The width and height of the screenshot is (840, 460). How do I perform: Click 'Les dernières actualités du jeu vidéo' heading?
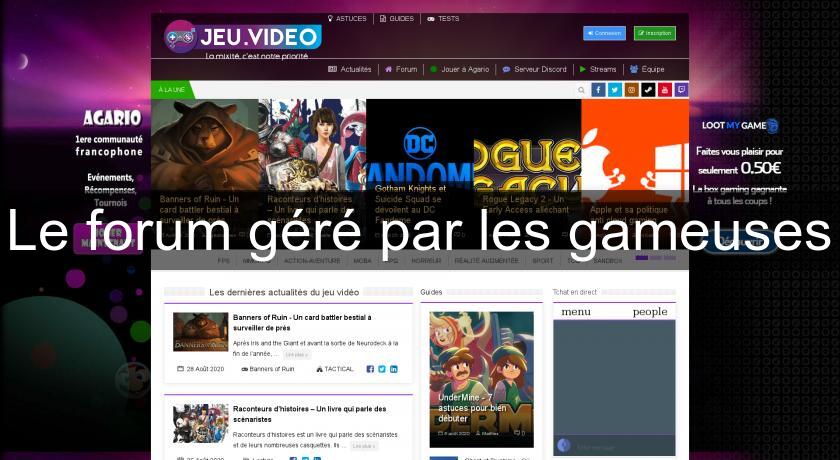(284, 292)
